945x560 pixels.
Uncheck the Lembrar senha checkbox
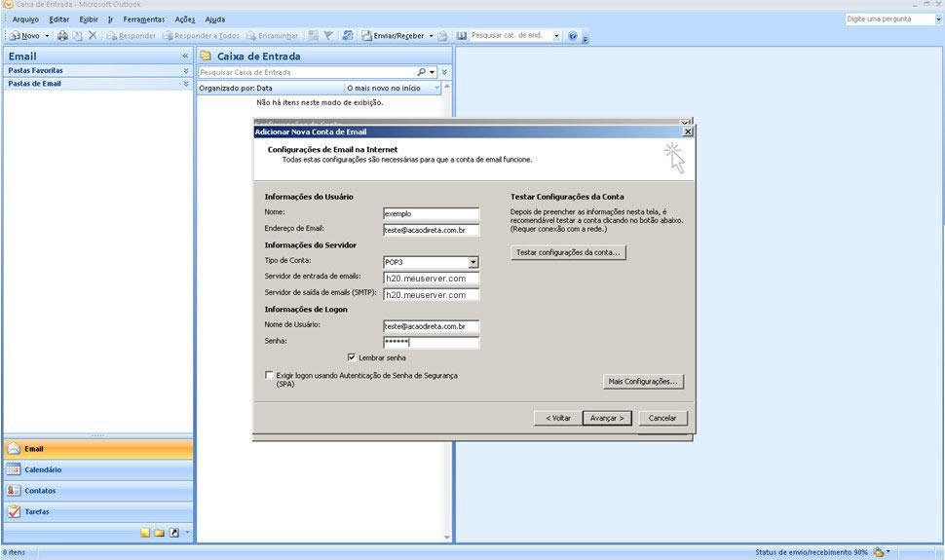352,357
